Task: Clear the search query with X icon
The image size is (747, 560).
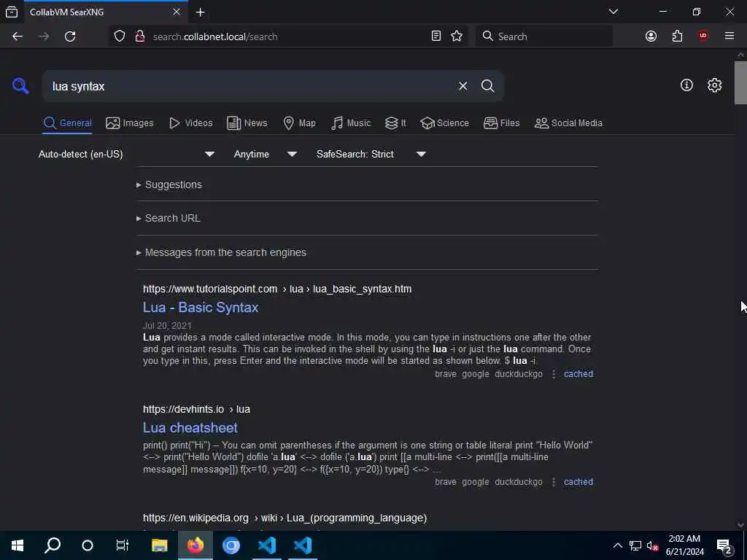Action: (x=462, y=86)
